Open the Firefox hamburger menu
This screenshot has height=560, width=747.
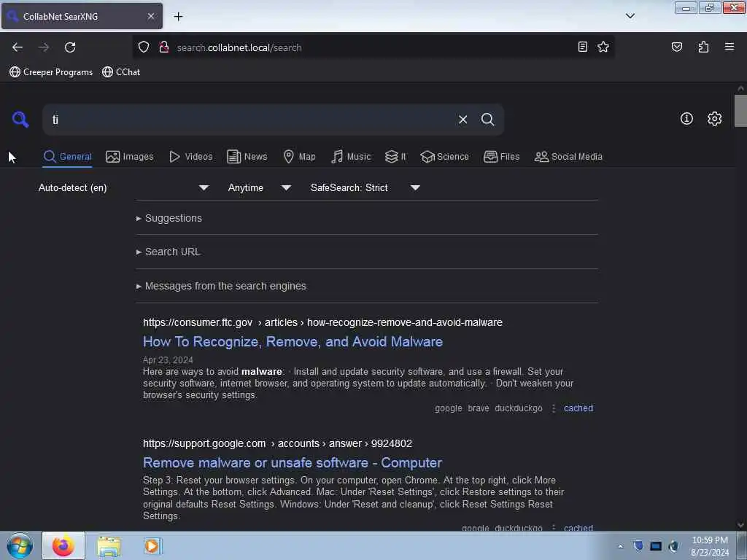[x=729, y=47]
